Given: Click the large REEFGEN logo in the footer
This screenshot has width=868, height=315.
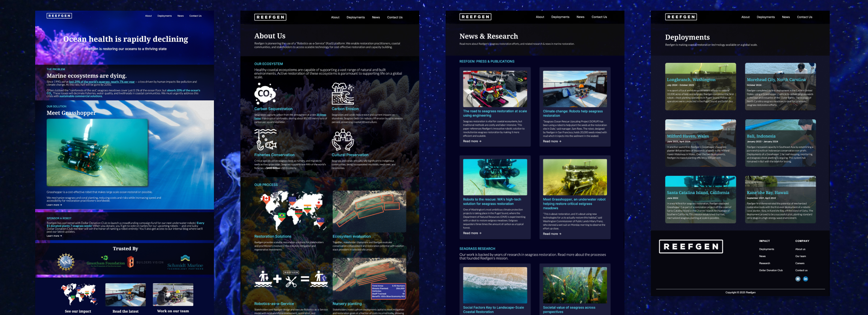Looking at the screenshot, I should point(691,246).
